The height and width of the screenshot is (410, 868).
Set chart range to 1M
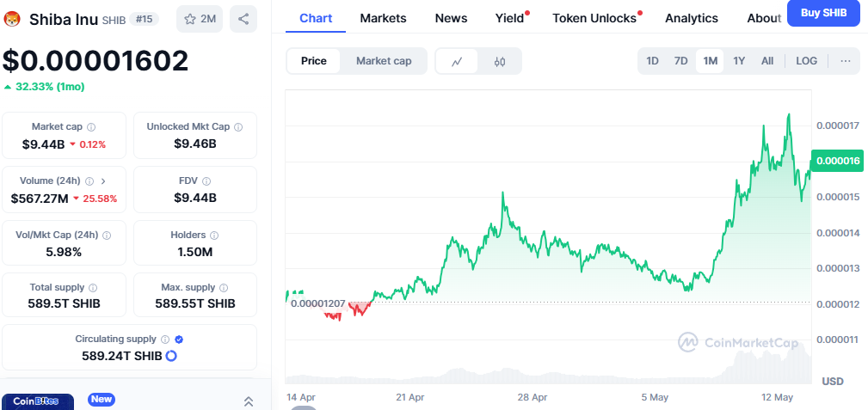click(711, 61)
